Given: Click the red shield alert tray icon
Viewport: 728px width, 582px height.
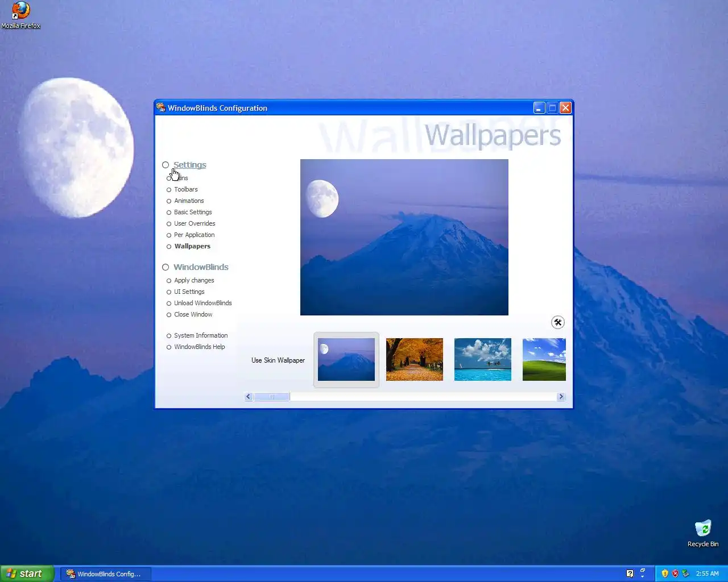Looking at the screenshot, I should coord(675,573).
